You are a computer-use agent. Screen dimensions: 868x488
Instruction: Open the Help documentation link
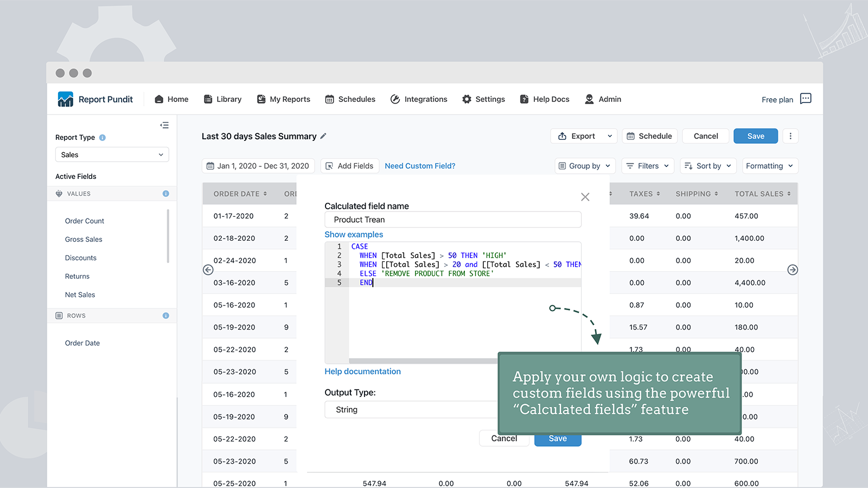pyautogui.click(x=362, y=371)
